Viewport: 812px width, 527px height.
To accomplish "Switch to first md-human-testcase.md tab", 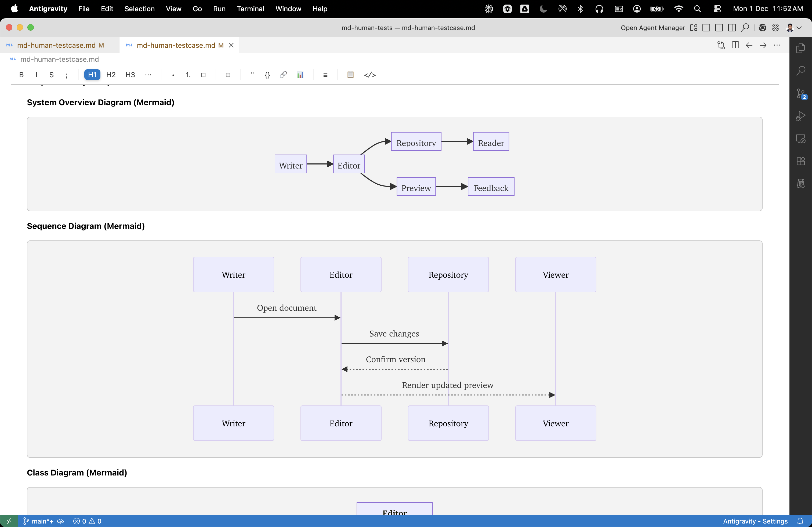I will tap(56, 45).
